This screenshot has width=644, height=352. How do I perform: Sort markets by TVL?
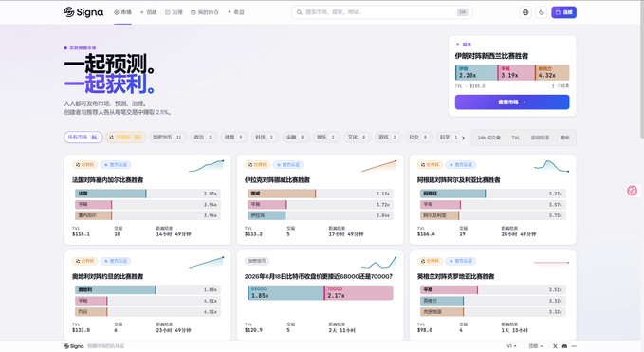(x=515, y=138)
